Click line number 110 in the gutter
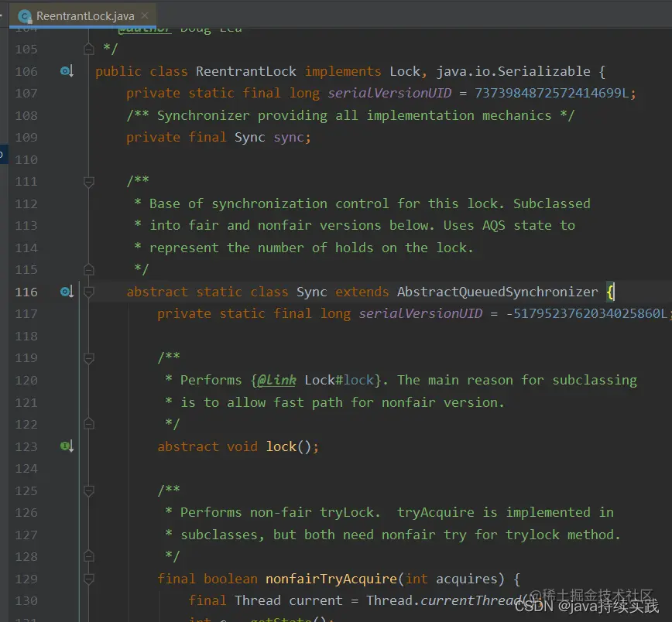The height and width of the screenshot is (622, 672). (x=26, y=159)
